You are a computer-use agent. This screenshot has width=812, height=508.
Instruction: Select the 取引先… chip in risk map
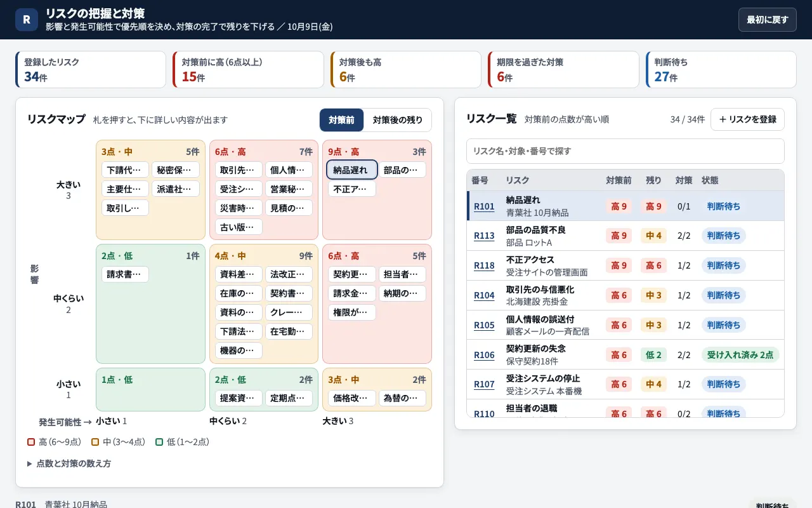click(x=239, y=170)
